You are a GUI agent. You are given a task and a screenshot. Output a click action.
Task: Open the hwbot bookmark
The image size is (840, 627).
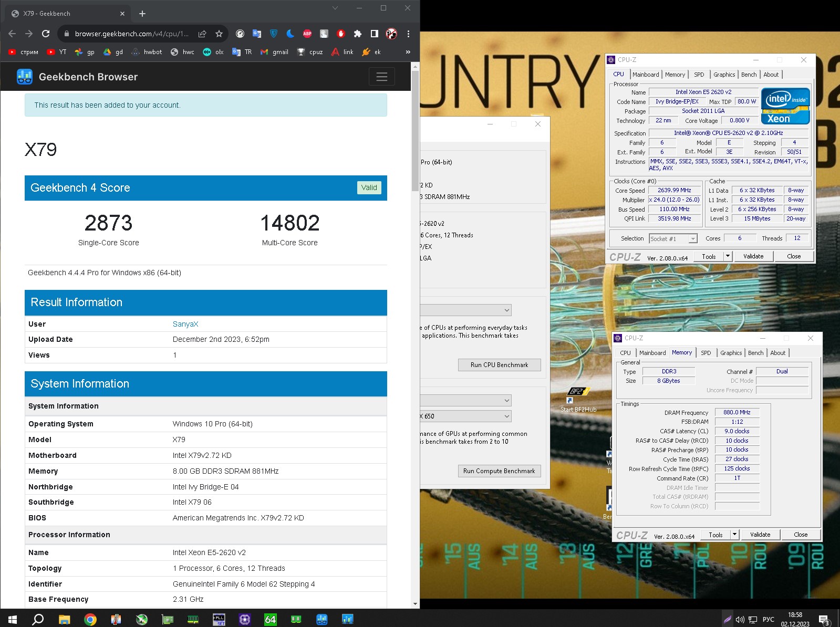[x=147, y=52]
